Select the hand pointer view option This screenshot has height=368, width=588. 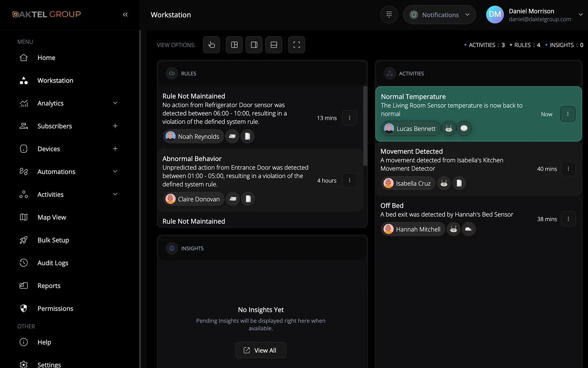(211, 45)
